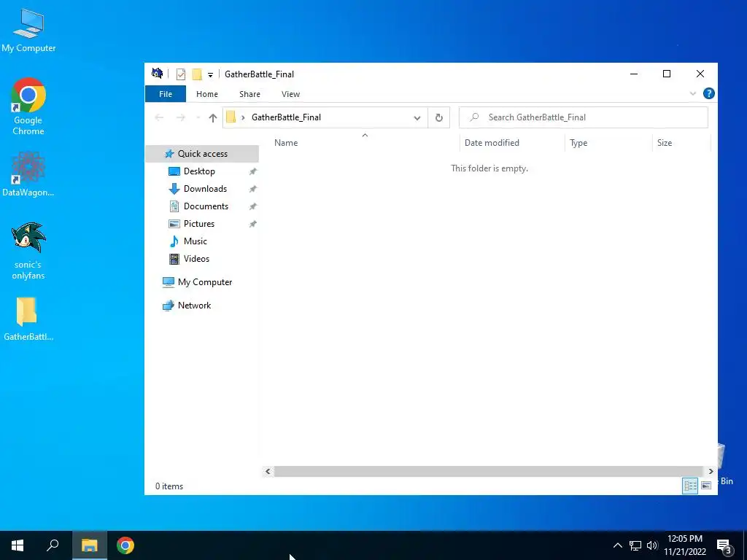Open Pictures in the navigation pane
The height and width of the screenshot is (560, 747).
click(x=198, y=224)
